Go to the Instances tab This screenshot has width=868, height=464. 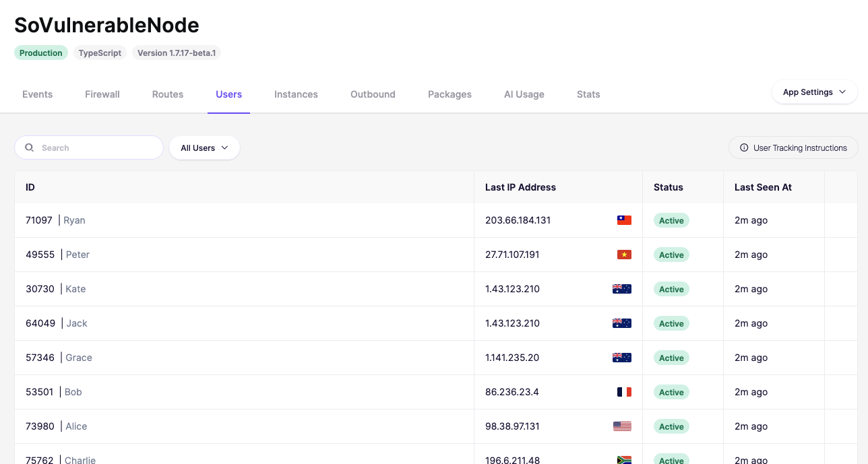click(x=296, y=94)
